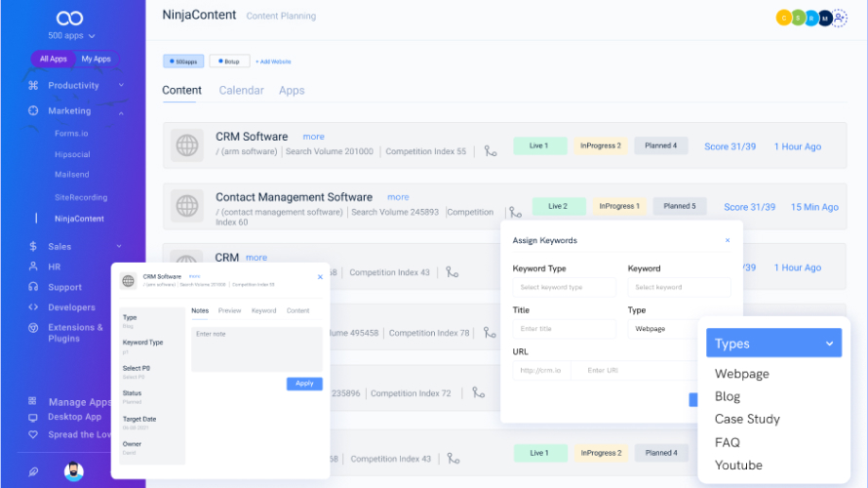The image size is (868, 488).
Task: Click InProgress 2 badge in CRM Software row
Action: [601, 145]
